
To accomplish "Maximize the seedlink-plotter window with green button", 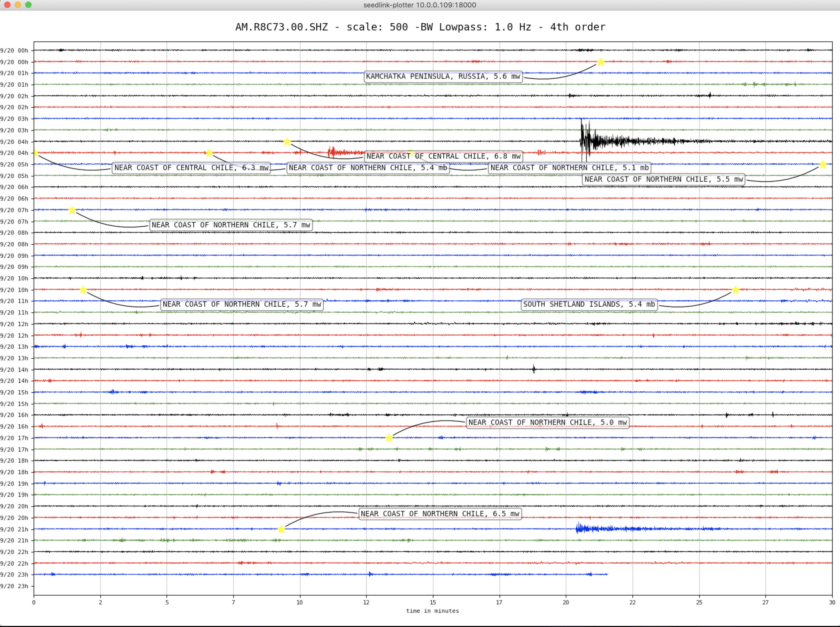I will pyautogui.click(x=28, y=4).
